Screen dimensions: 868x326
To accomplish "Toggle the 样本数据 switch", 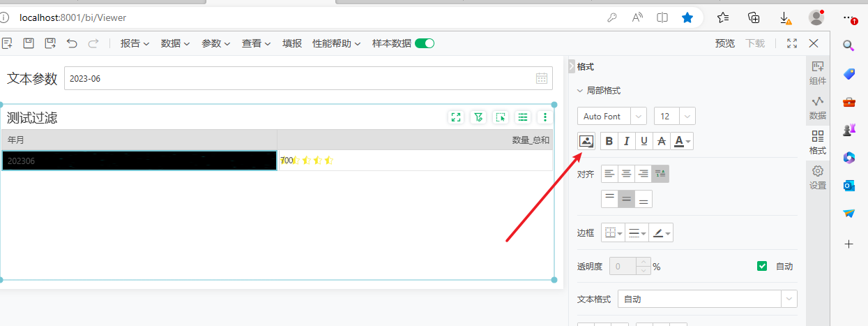I will tap(425, 43).
